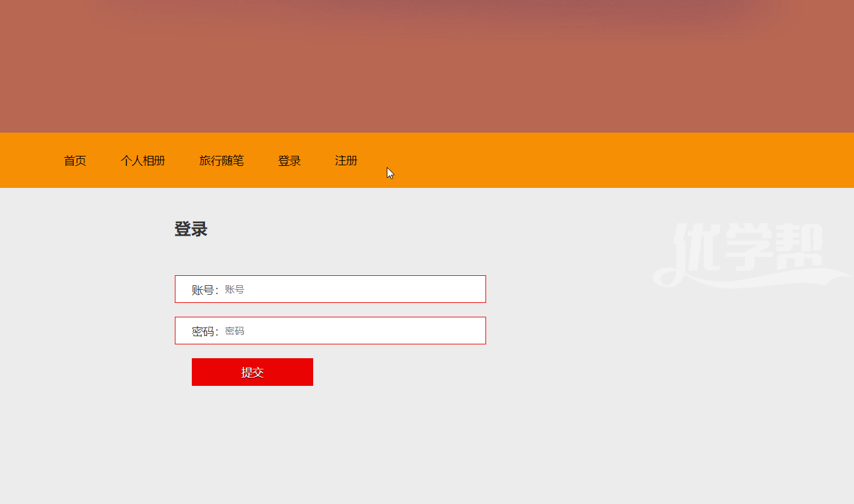Click the top banner image

(427, 66)
